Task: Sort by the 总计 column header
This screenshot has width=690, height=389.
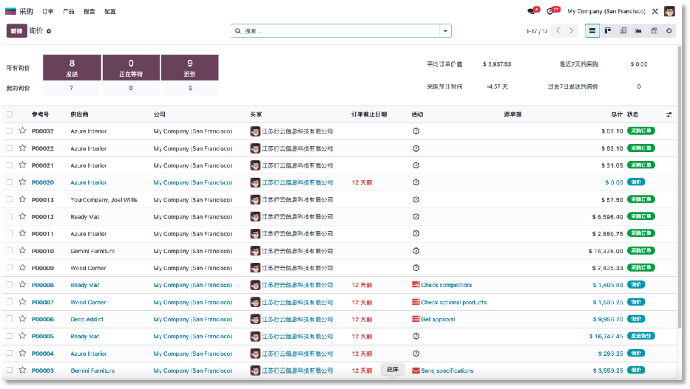Action: tap(617, 114)
